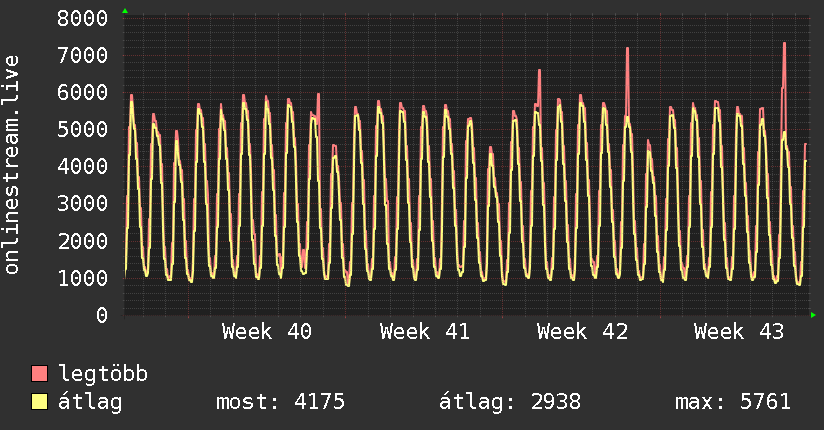
Task: Click the átlag legend label
Action: [x=90, y=402]
